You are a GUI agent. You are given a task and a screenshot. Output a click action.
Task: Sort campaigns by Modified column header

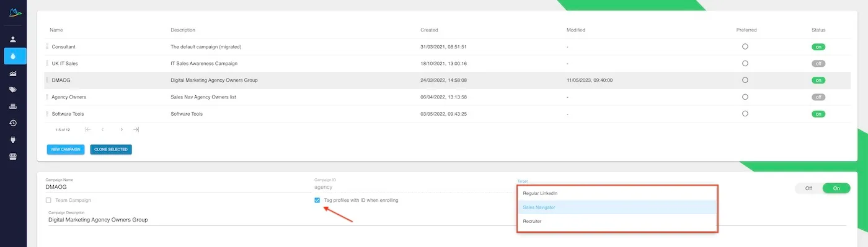coord(576,30)
